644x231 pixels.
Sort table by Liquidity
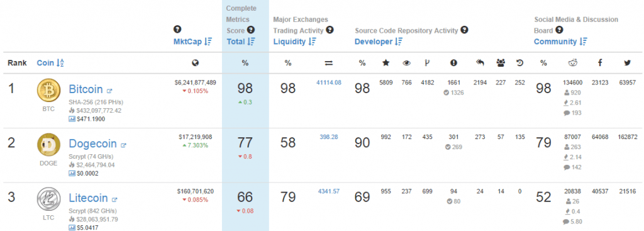(294, 42)
